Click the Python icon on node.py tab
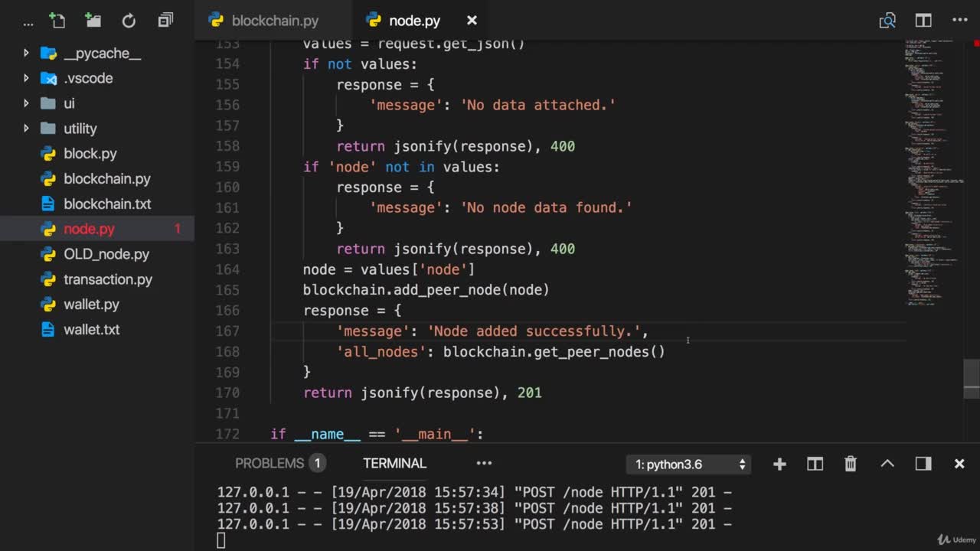The width and height of the screenshot is (980, 551). (x=374, y=21)
